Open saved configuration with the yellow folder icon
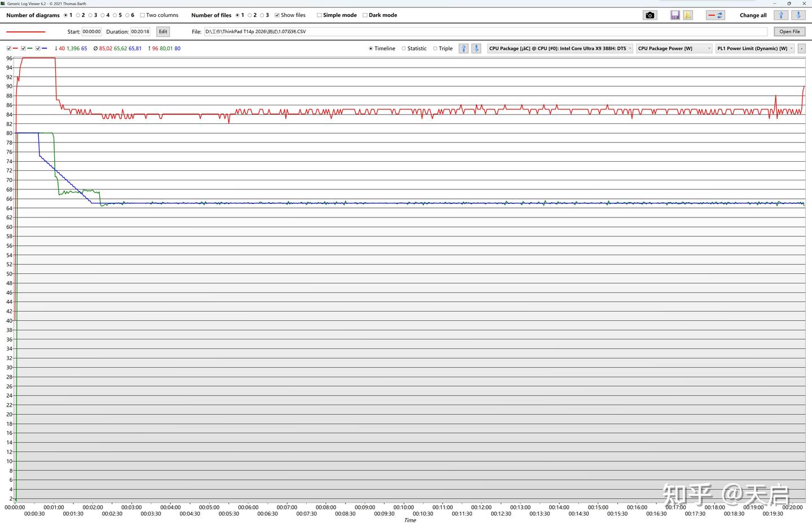This screenshot has width=812, height=528. click(x=688, y=15)
